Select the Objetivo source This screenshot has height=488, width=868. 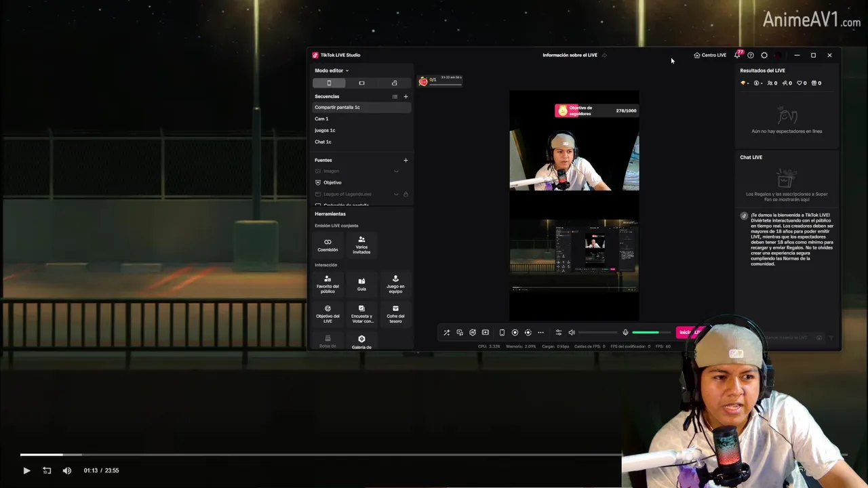point(361,182)
